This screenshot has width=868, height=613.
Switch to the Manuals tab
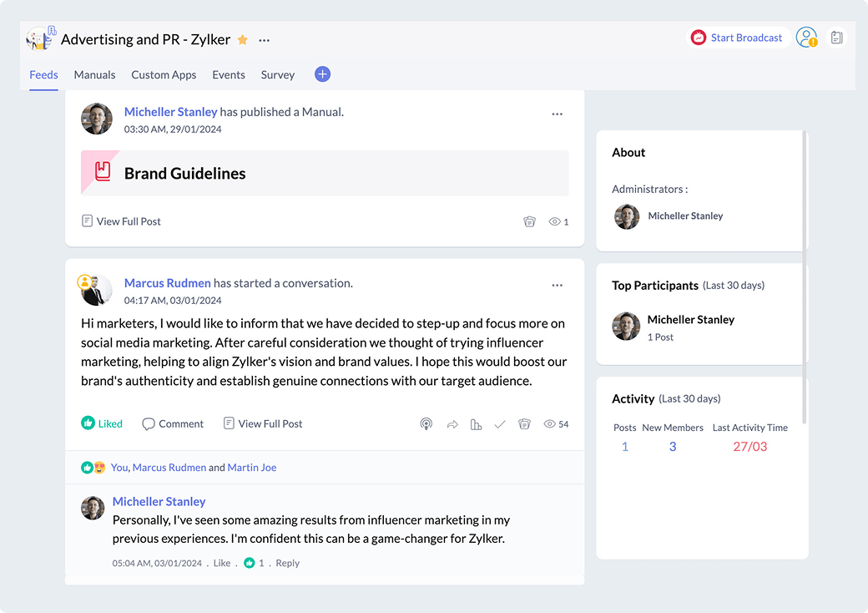point(94,74)
